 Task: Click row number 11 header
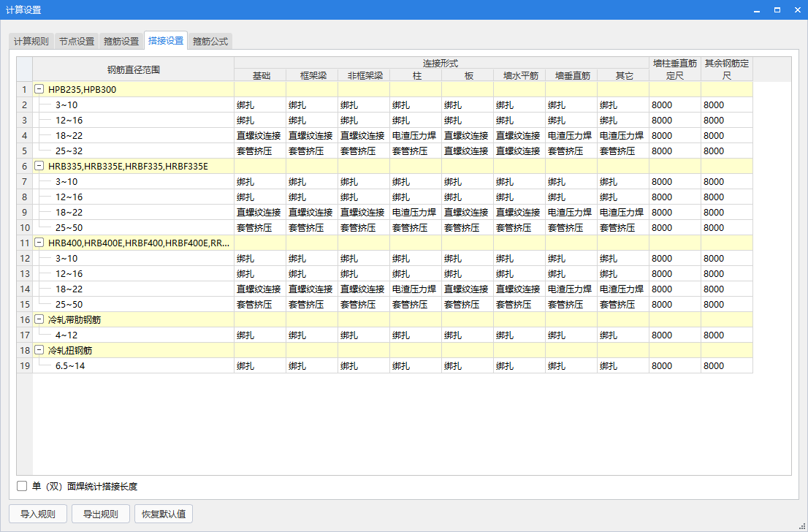25,243
